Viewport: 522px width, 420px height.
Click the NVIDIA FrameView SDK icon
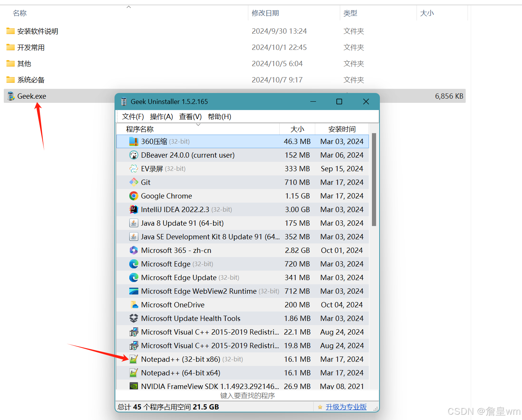[134, 386]
